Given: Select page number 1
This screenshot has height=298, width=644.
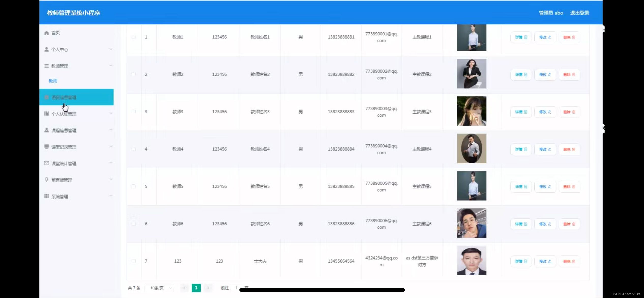Looking at the screenshot, I should (x=196, y=288).
